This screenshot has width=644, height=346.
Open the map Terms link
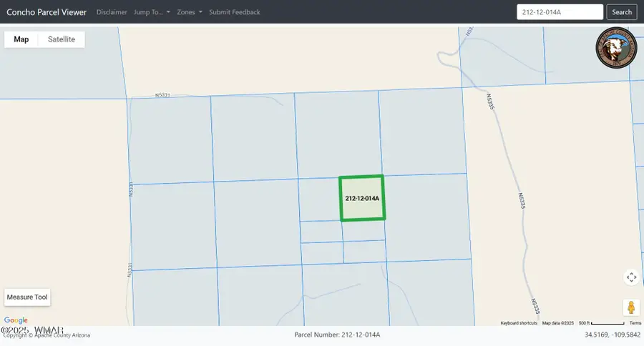(635, 323)
